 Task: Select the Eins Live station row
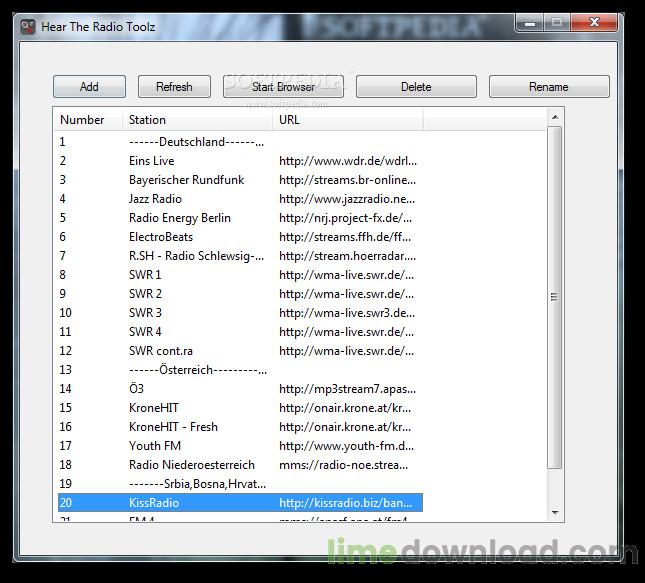coord(152,161)
